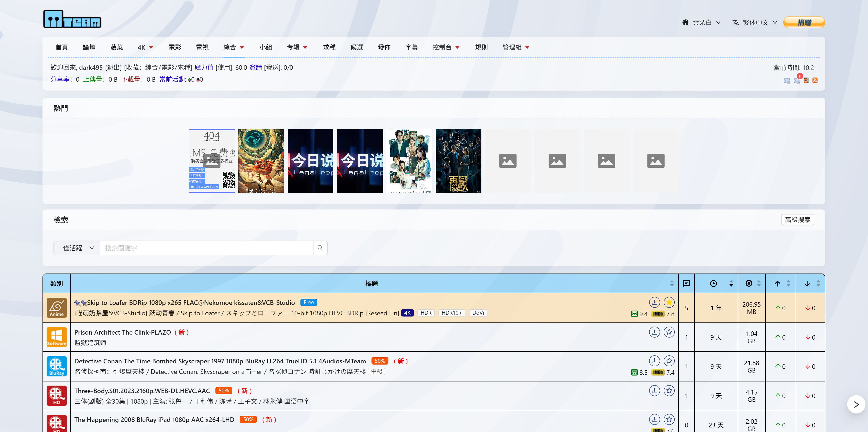Open the 電影 menu item
The height and width of the screenshot is (432, 868).
175,47
